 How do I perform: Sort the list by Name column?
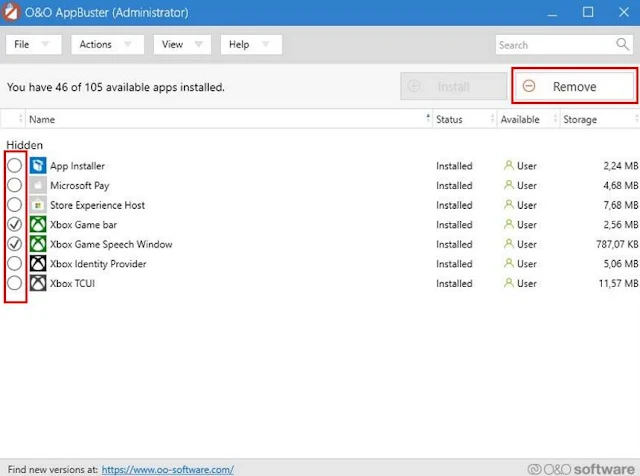click(229, 119)
